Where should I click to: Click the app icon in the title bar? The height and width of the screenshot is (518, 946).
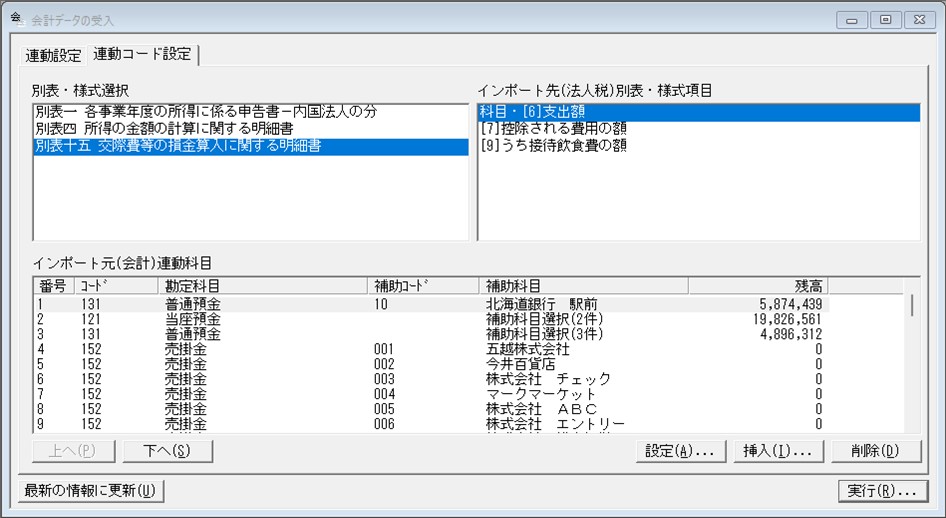click(17, 18)
